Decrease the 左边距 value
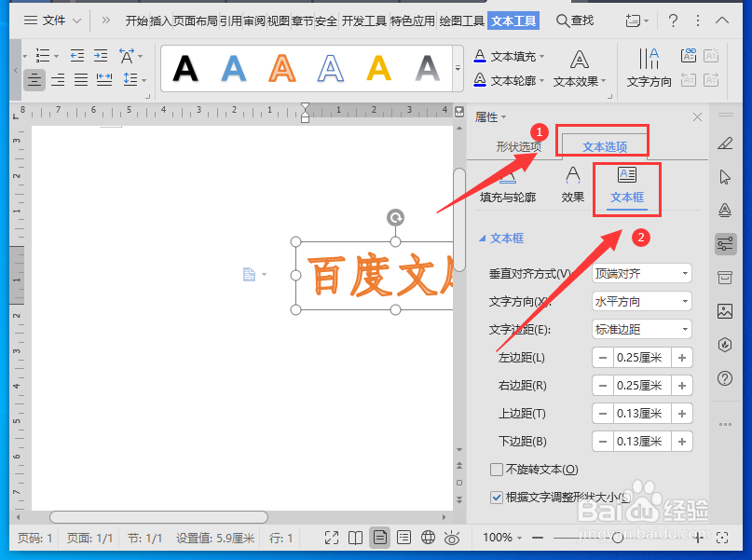 pyautogui.click(x=603, y=358)
